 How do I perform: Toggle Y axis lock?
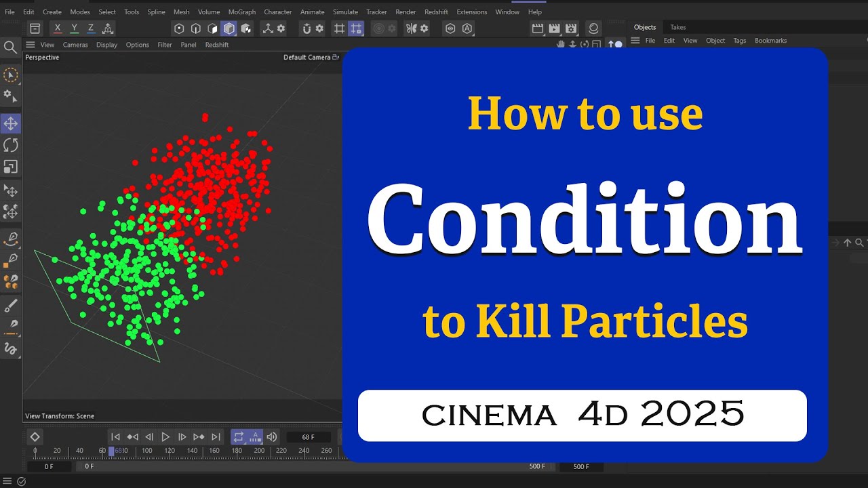pyautogui.click(x=74, y=28)
